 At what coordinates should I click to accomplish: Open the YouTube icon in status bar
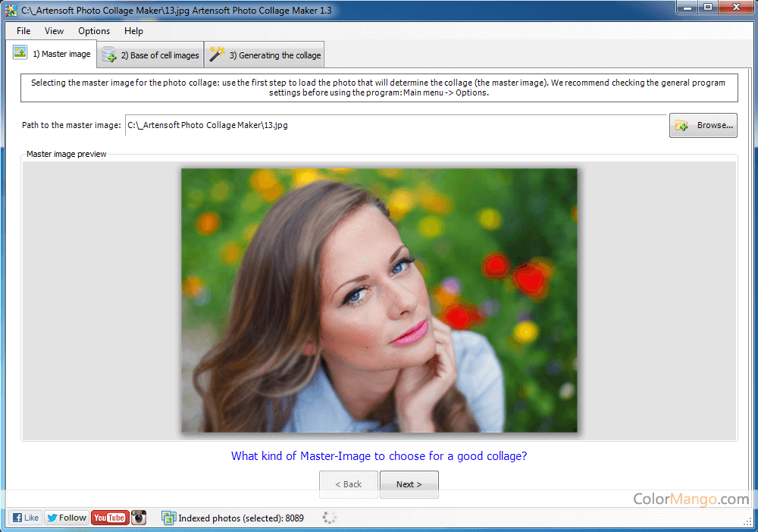click(109, 518)
